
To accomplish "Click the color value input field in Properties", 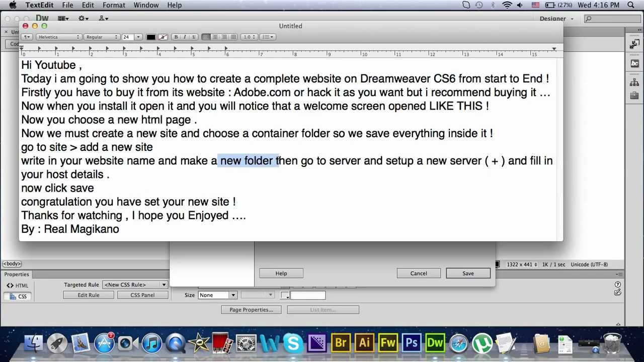I will [308, 295].
